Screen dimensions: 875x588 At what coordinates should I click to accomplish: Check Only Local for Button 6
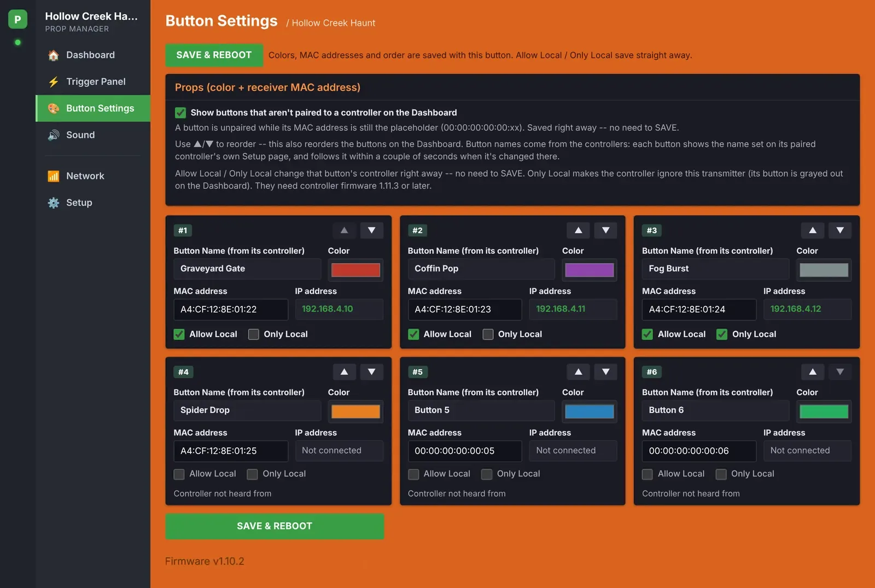(x=721, y=474)
